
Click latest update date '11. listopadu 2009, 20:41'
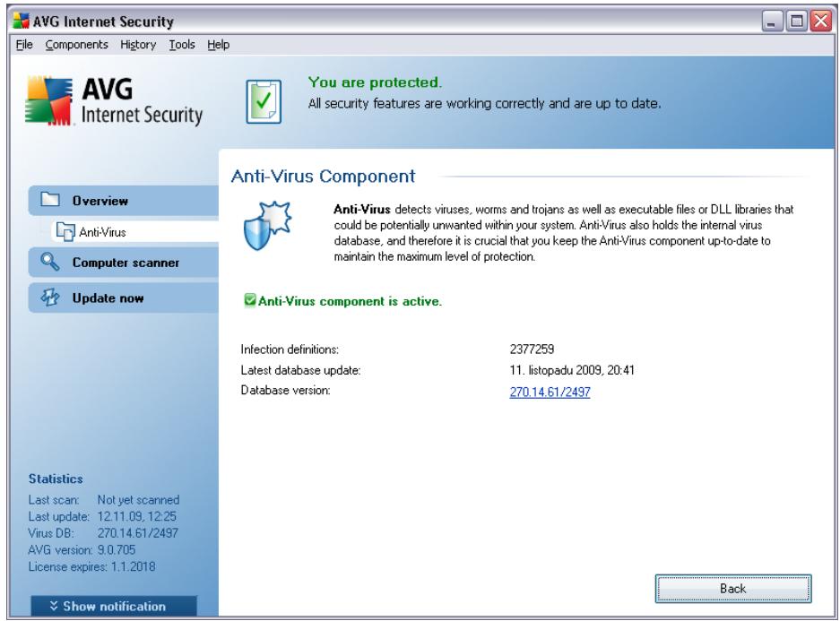click(x=572, y=370)
